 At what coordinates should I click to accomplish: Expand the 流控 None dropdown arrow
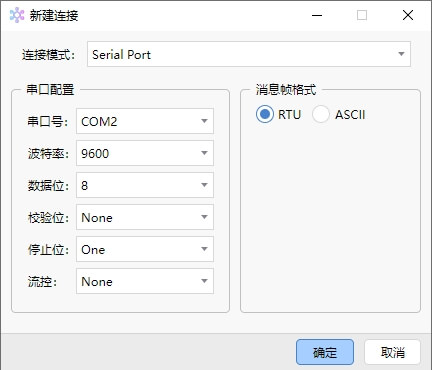coord(204,281)
